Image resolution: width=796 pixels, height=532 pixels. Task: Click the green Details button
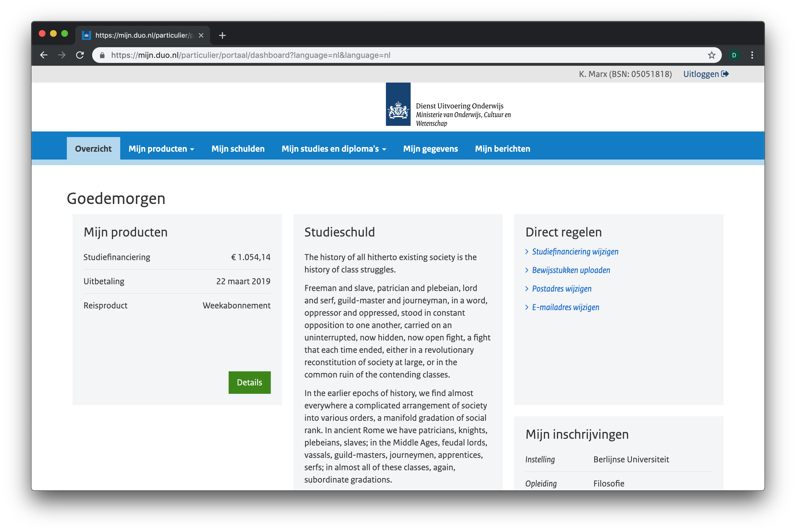pyautogui.click(x=249, y=382)
